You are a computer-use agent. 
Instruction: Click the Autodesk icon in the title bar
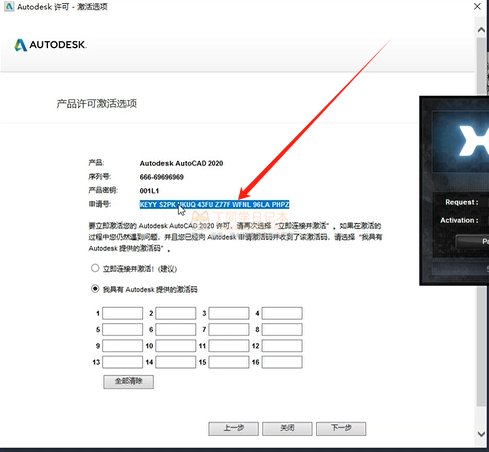[9, 6]
